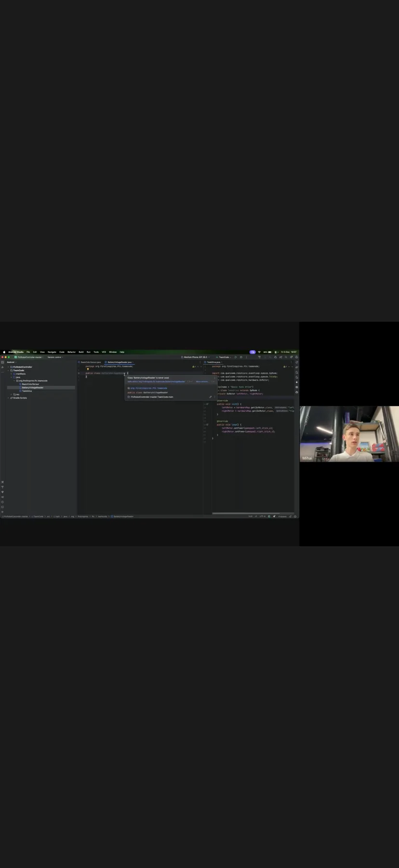The height and width of the screenshot is (868, 399).
Task: Click the macOS battery status icon
Action: coord(270,352)
